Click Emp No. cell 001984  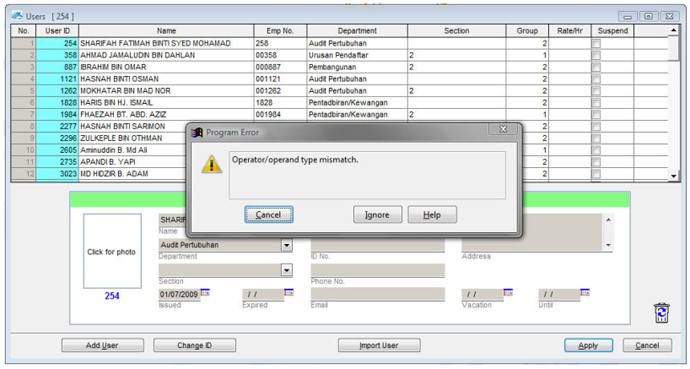coord(280,115)
